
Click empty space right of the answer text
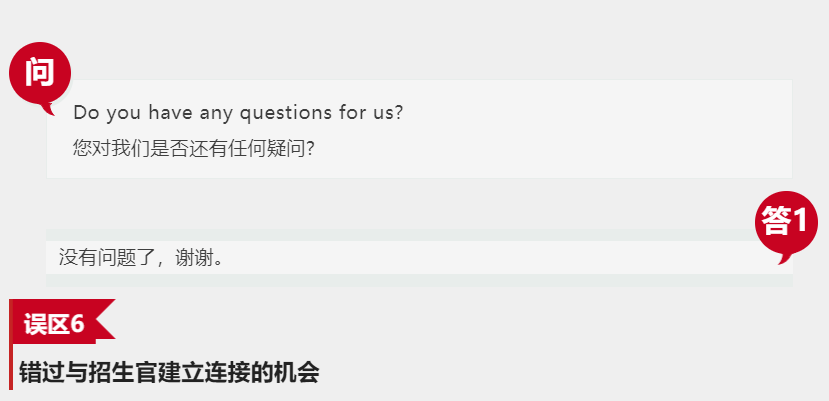[500, 257]
